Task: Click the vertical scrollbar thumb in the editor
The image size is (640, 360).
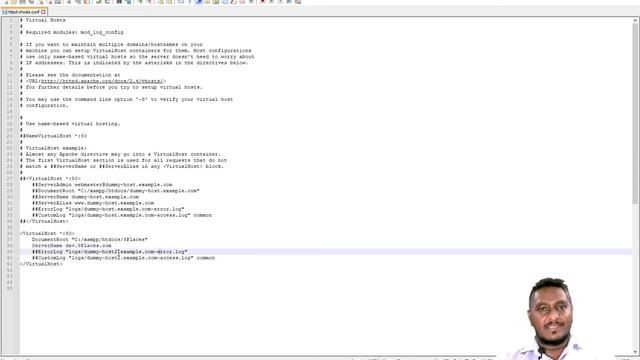Action: click(636, 113)
